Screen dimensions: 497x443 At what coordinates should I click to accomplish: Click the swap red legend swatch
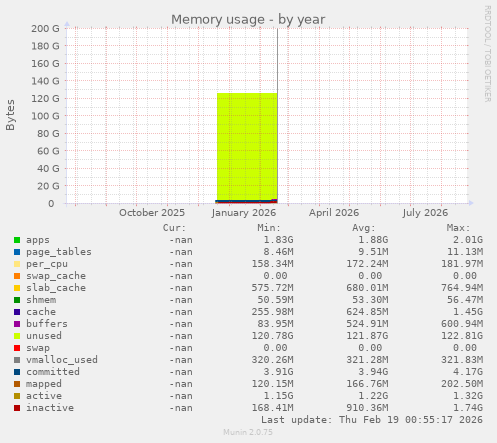[x=17, y=348]
